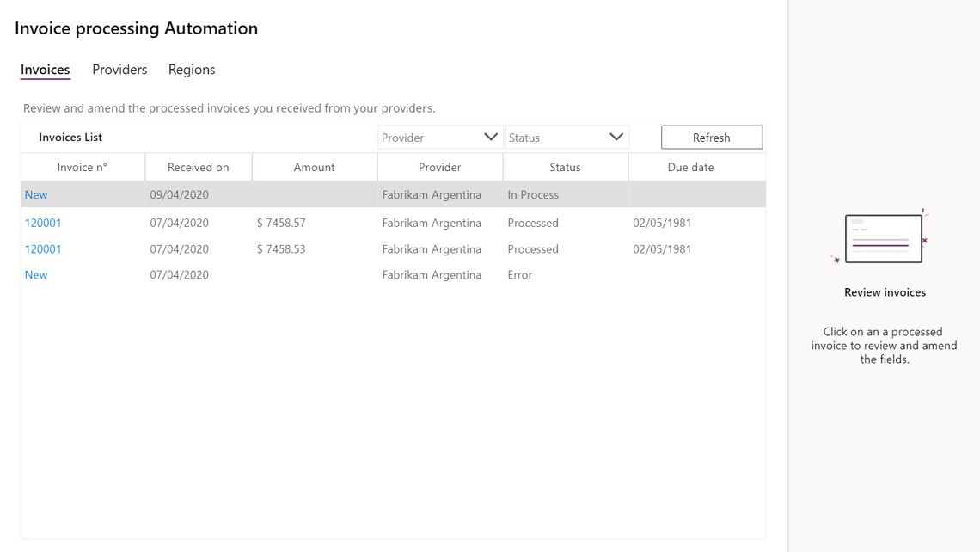Select the Provider column header in the table
This screenshot has height=552, width=980.
point(439,168)
